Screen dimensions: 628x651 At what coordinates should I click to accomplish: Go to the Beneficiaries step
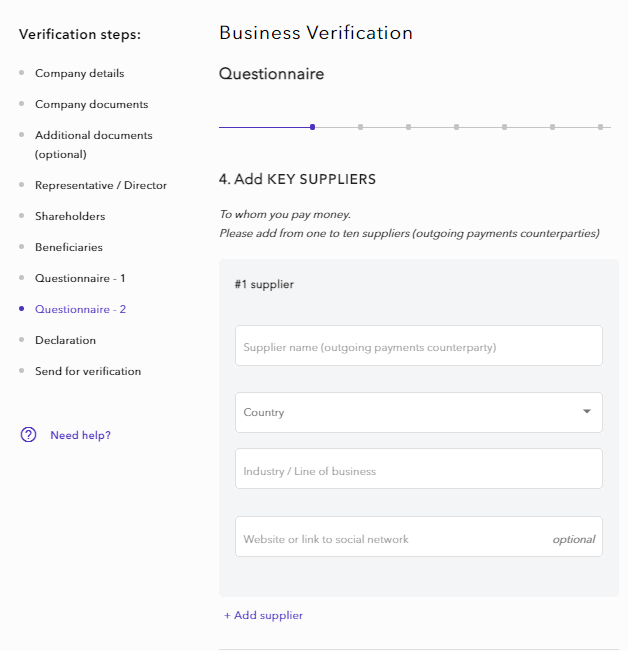pos(68,247)
